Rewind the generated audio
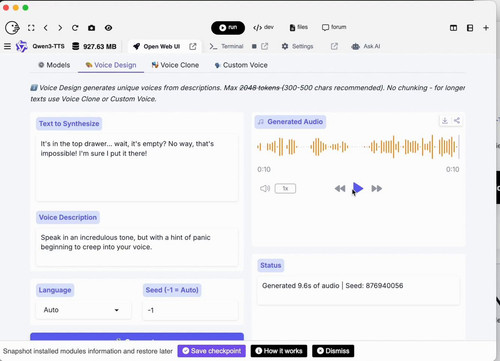Image resolution: width=500 pixels, height=361 pixels. 340,189
